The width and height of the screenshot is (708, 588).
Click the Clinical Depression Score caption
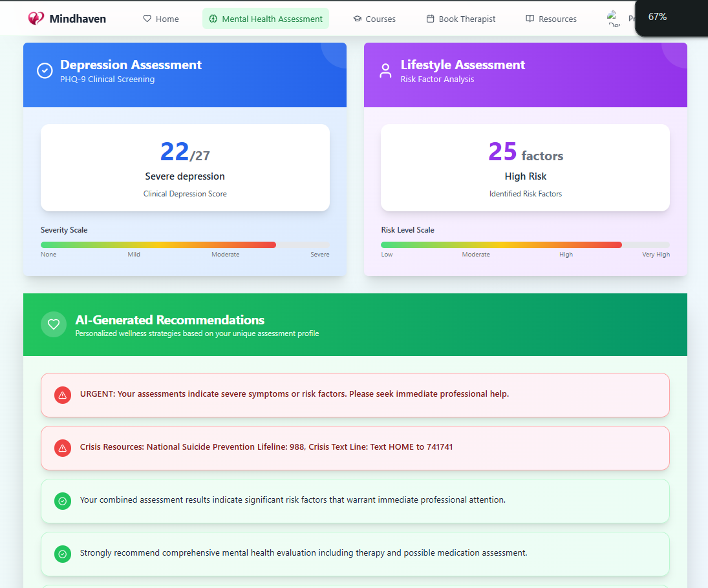tap(185, 194)
